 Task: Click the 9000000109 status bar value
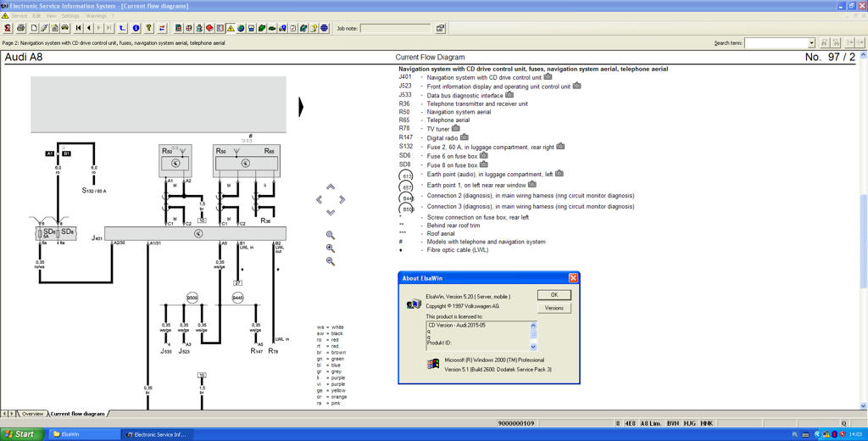point(516,423)
